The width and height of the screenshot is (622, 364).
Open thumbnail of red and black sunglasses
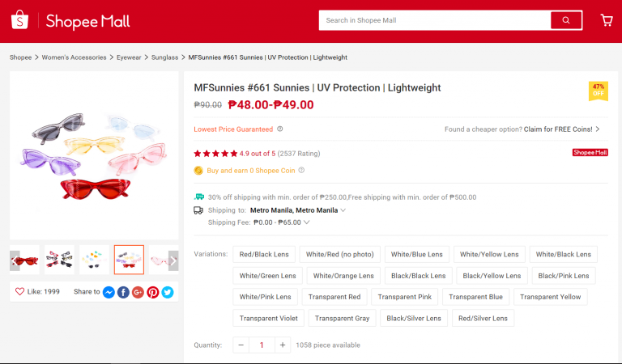(x=59, y=260)
